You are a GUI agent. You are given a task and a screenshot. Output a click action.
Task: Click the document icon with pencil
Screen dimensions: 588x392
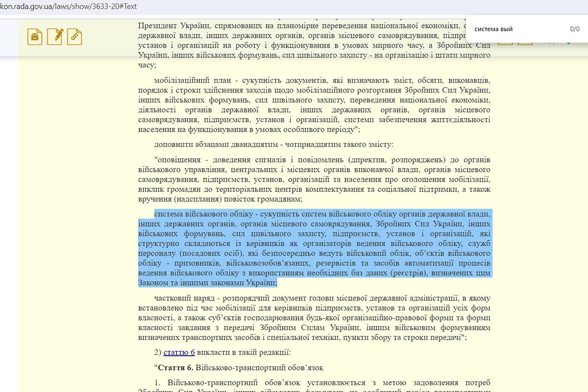click(55, 37)
